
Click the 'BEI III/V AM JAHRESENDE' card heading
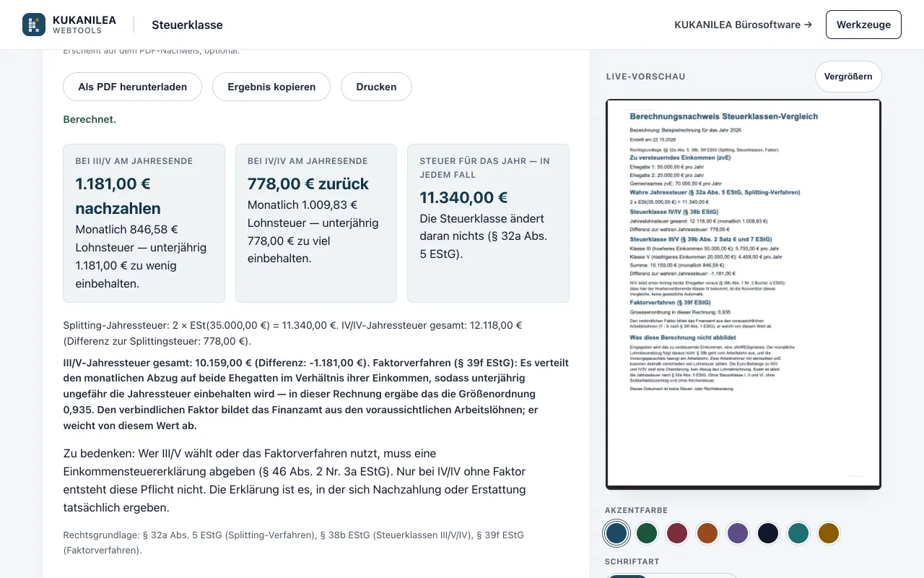[x=134, y=161]
